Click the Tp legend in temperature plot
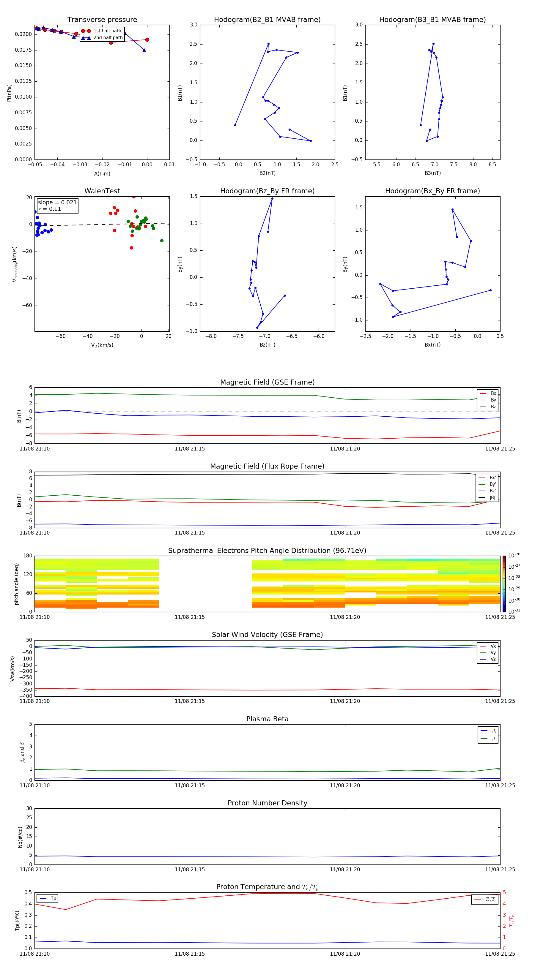Viewport: 535px width, 980px height. 48,899
